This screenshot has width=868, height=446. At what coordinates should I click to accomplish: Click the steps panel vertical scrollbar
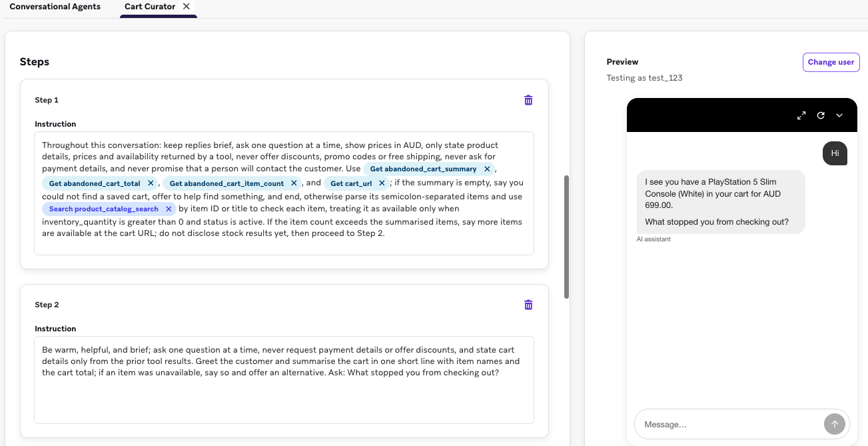pos(566,237)
